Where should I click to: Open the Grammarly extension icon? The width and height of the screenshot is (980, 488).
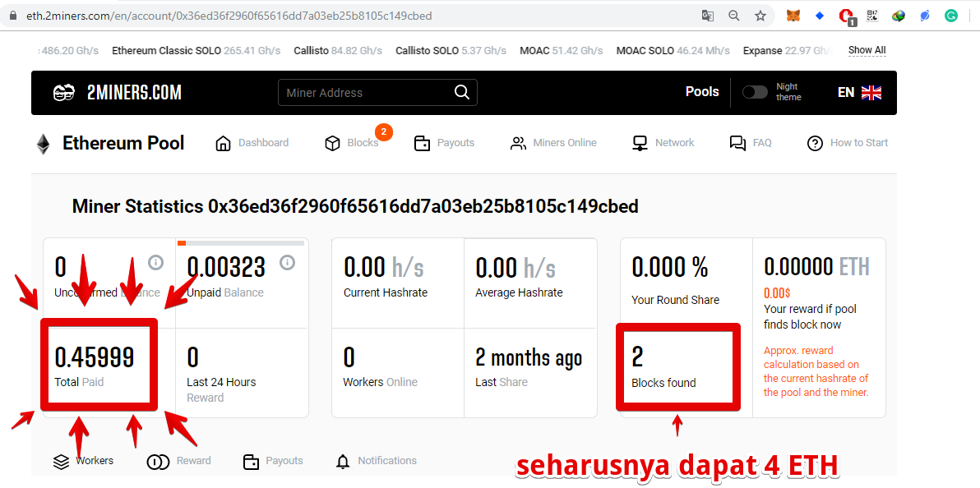pyautogui.click(x=951, y=16)
